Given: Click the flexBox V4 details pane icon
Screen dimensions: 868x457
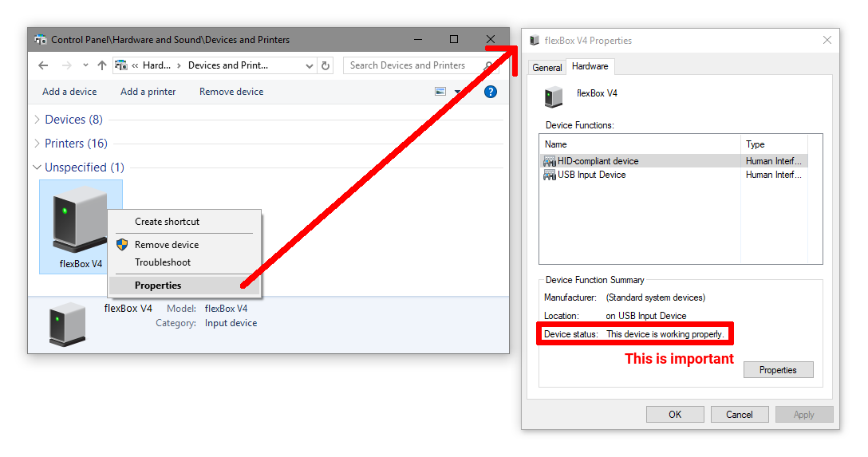Looking at the screenshot, I should click(68, 325).
